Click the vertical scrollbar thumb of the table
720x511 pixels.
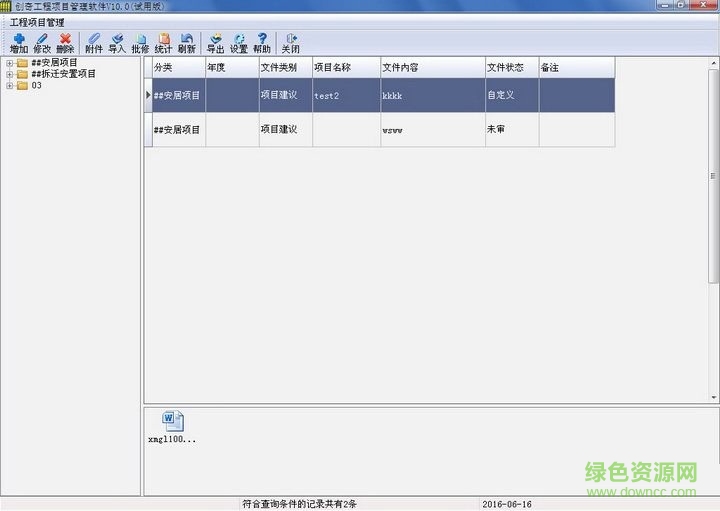pos(713,176)
